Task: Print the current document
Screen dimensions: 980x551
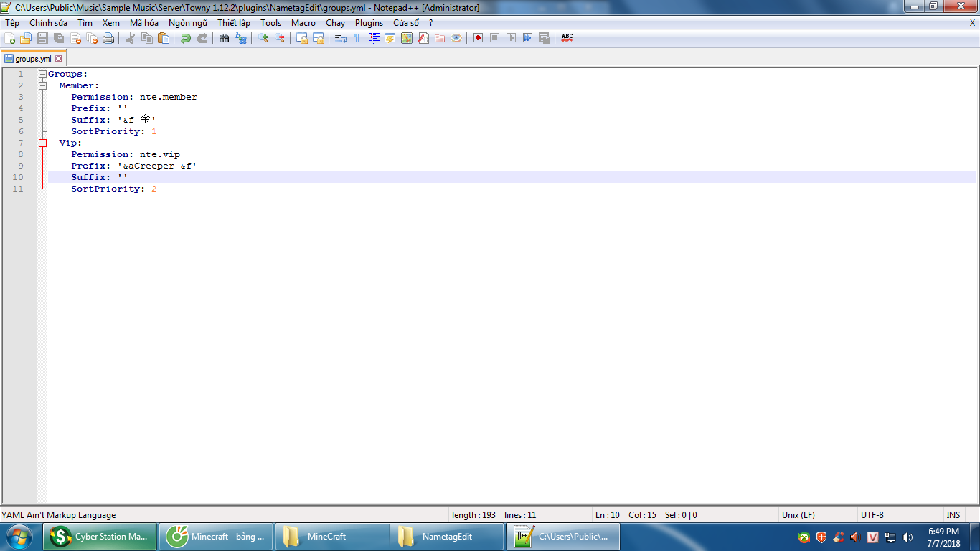Action: pyautogui.click(x=108, y=38)
